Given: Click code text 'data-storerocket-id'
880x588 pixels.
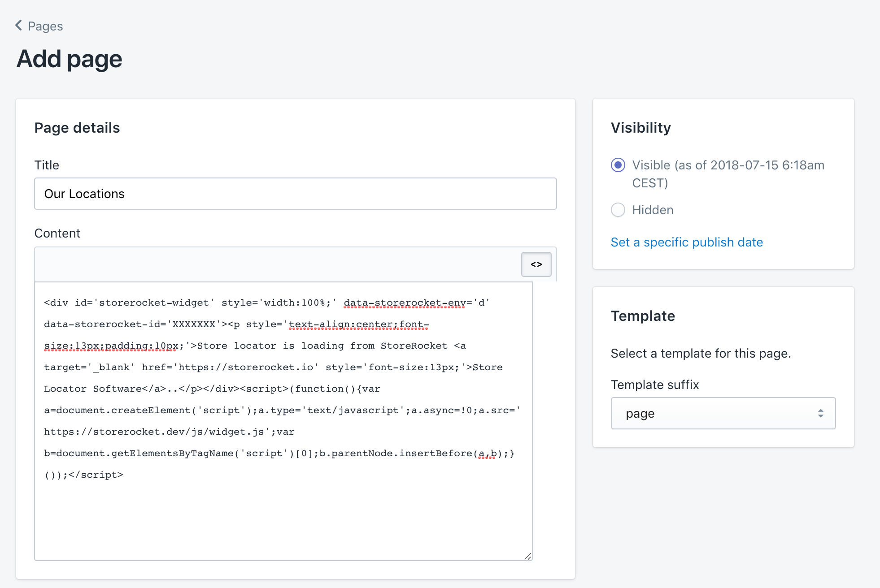Looking at the screenshot, I should click(x=102, y=324).
